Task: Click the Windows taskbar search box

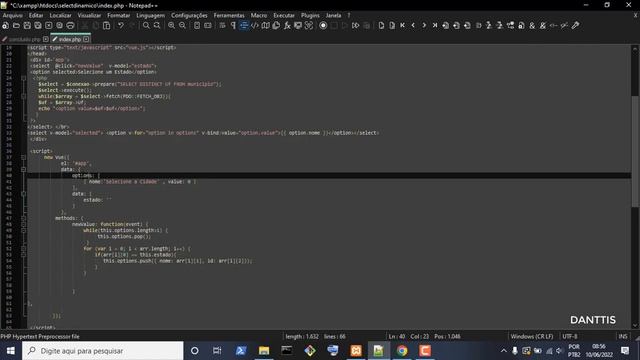Action: (102, 351)
